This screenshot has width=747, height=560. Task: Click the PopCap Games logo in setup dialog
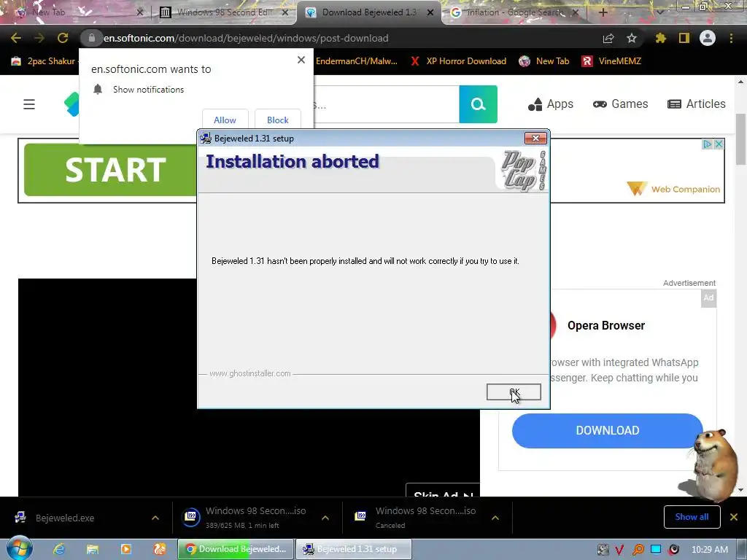(522, 171)
